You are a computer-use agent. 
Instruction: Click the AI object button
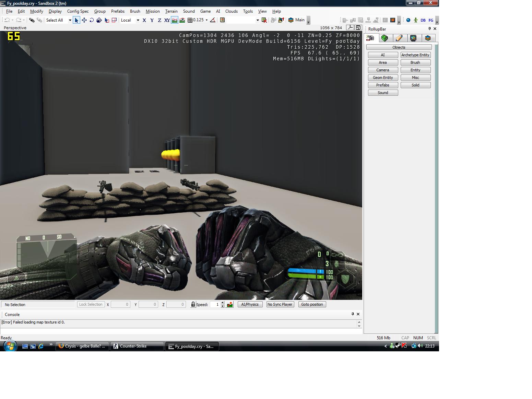(383, 55)
